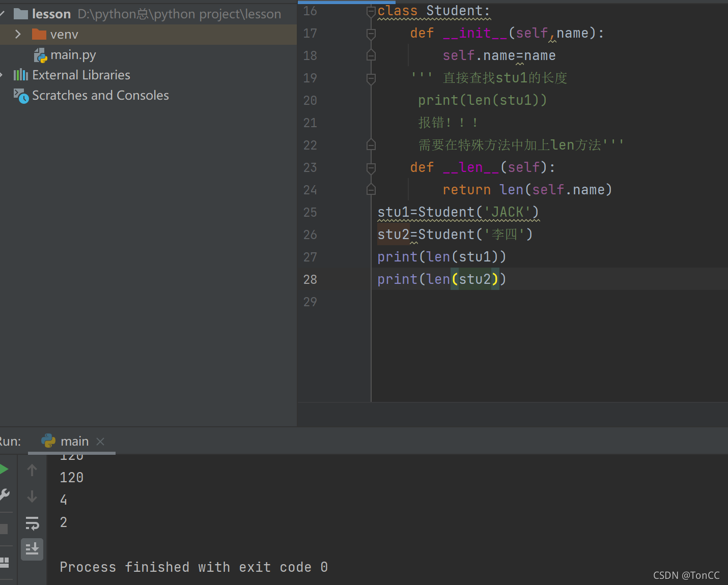The height and width of the screenshot is (585, 728).
Task: Click the External Libraries bars icon
Action: (x=21, y=75)
